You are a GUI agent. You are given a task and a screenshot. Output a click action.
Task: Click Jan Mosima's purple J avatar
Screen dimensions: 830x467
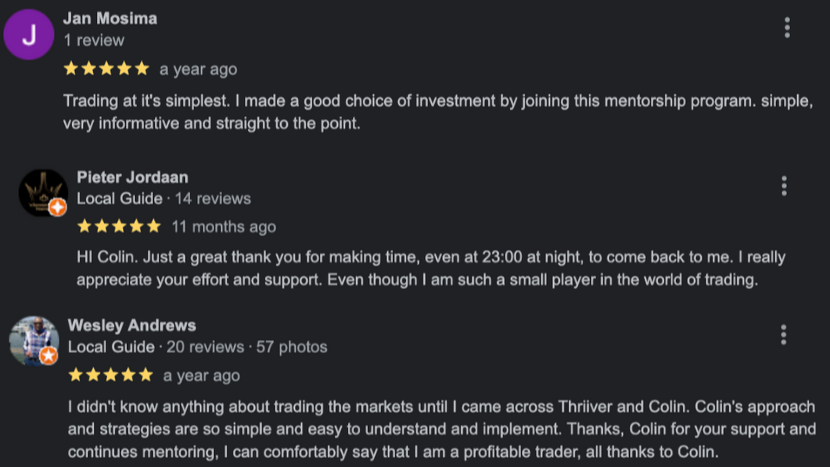coord(29,35)
